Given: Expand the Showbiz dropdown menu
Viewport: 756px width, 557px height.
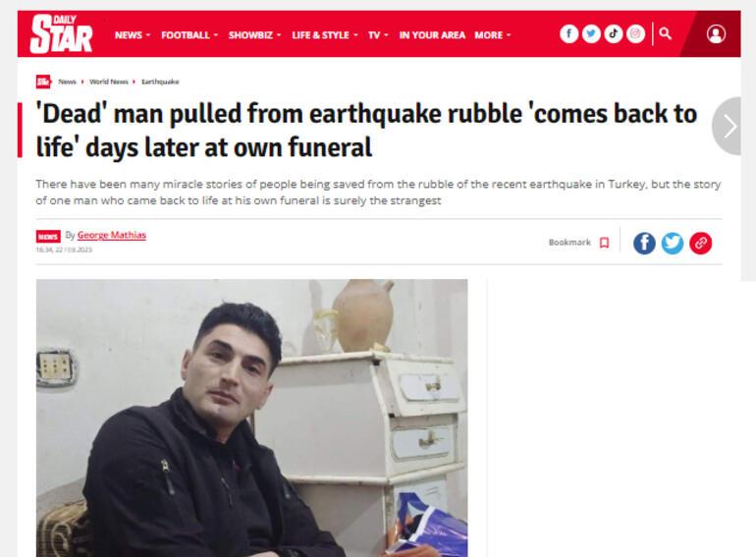Looking at the screenshot, I should tap(254, 35).
